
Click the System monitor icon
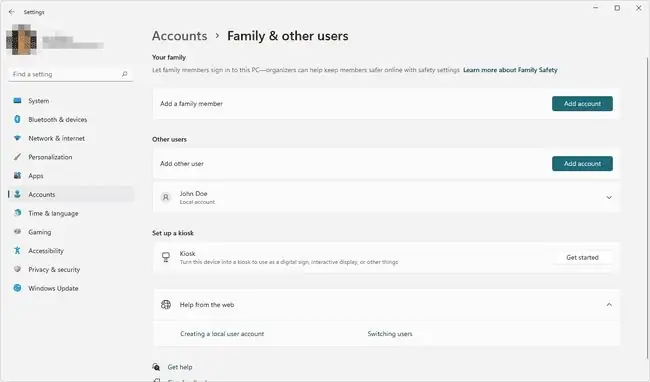(x=17, y=101)
